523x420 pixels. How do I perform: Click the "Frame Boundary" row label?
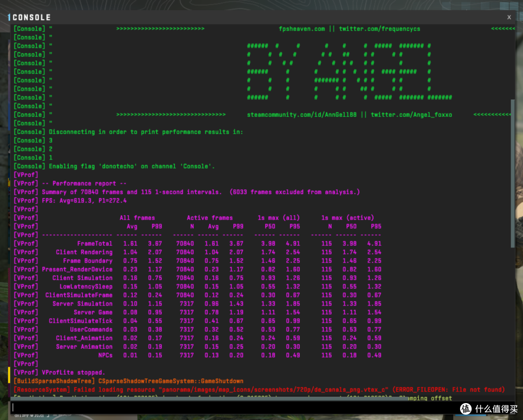click(88, 261)
